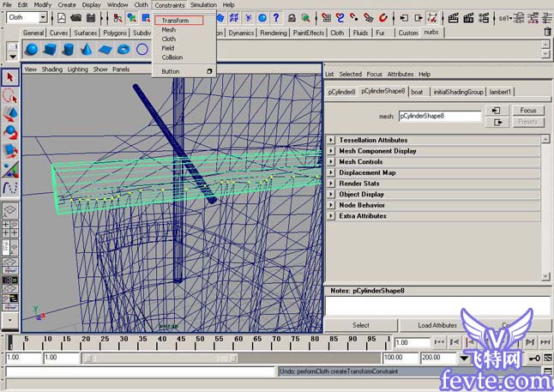
Task: Open viewport Panels menu
Action: 121,69
